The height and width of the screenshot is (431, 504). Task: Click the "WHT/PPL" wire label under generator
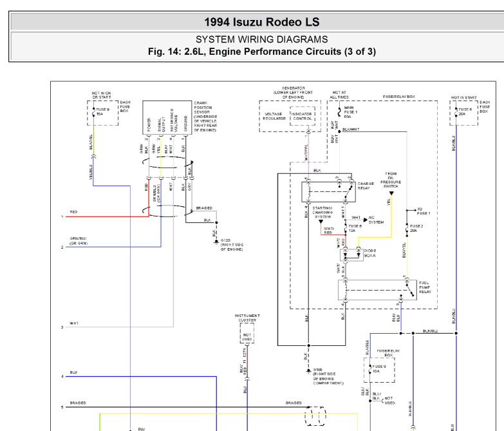[x=306, y=153]
